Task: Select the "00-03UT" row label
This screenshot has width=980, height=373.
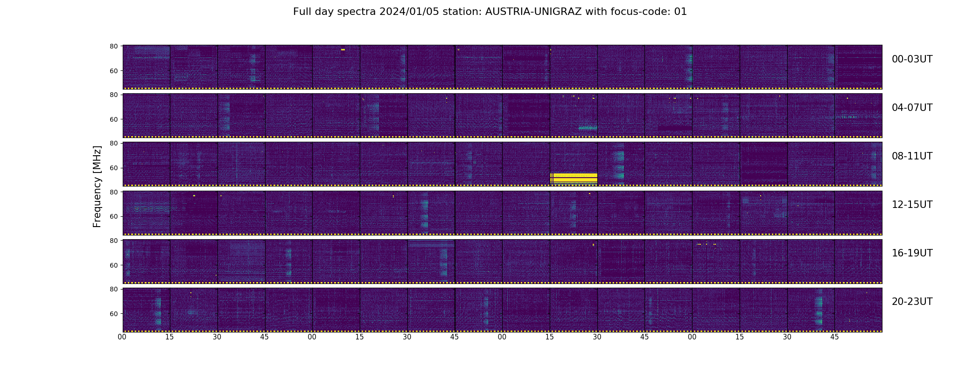Action: coord(912,59)
